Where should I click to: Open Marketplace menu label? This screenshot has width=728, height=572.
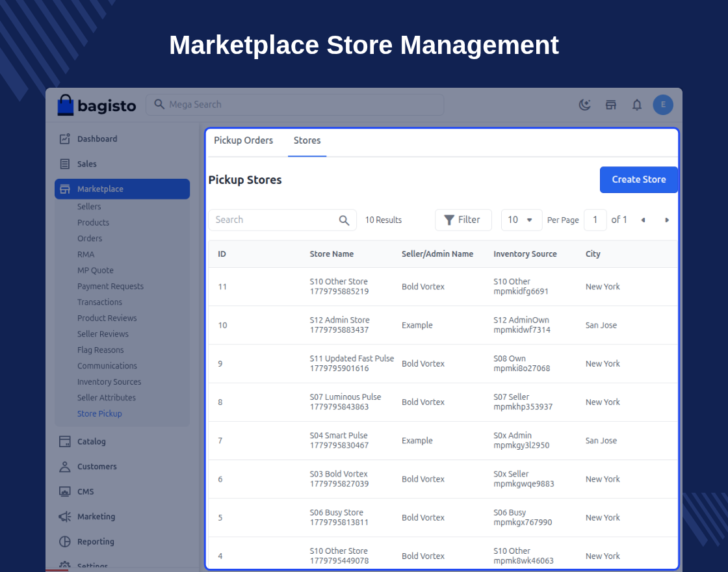(100, 189)
